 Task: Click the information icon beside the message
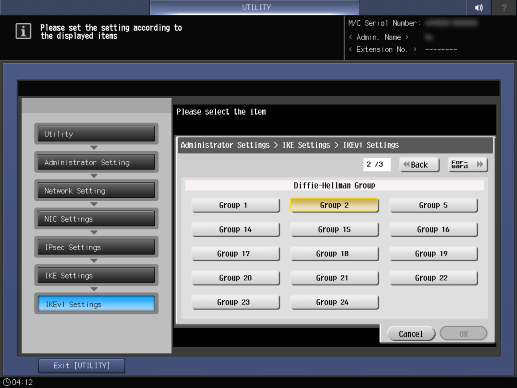(x=23, y=31)
